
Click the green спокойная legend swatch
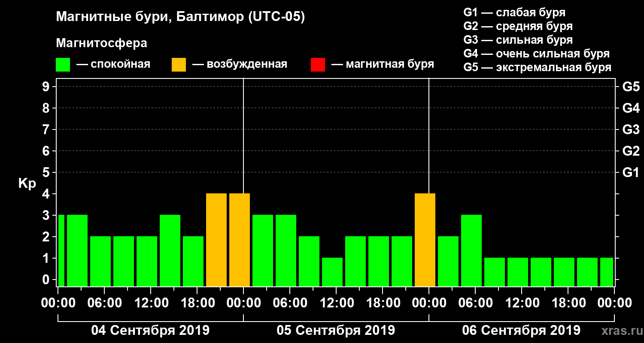(x=63, y=65)
